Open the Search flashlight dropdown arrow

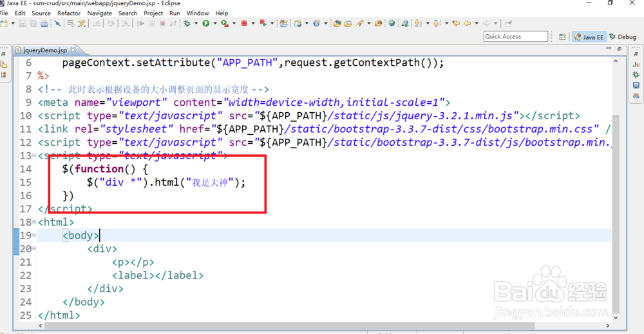pyautogui.click(x=369, y=23)
